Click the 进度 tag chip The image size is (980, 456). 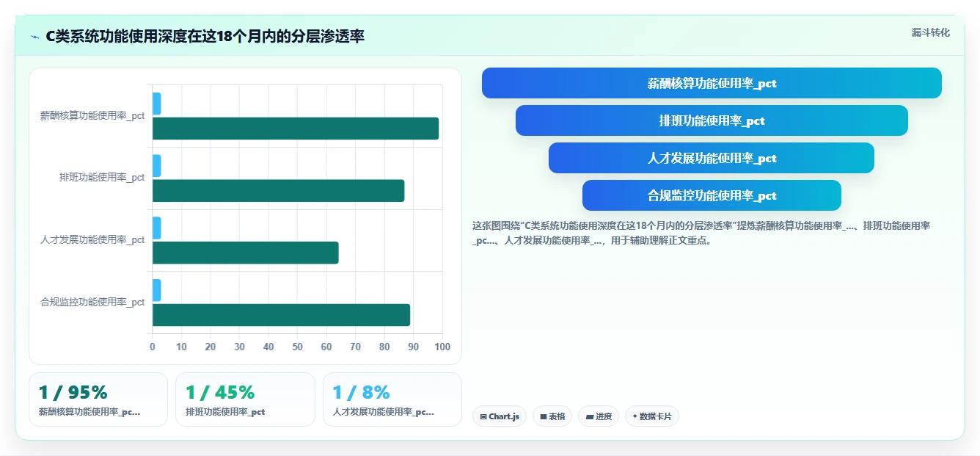click(599, 416)
